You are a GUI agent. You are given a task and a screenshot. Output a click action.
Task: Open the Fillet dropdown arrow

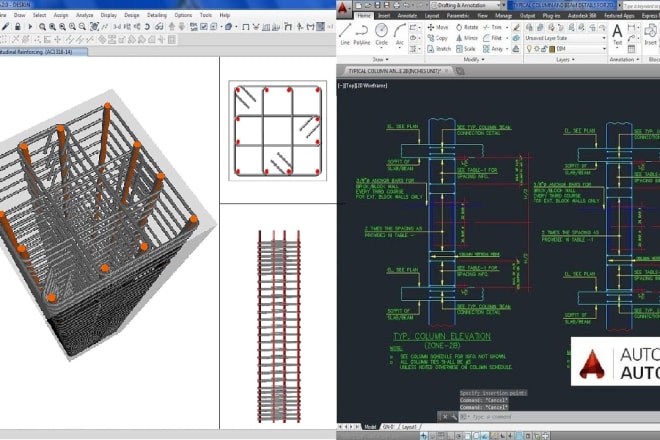[507, 38]
